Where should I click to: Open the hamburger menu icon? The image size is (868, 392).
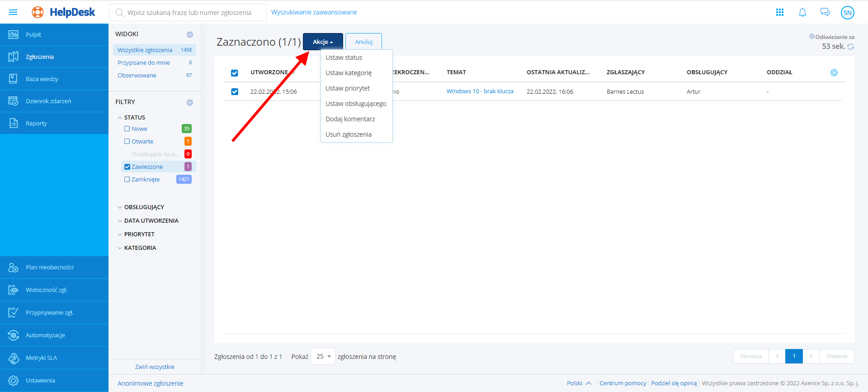point(13,12)
